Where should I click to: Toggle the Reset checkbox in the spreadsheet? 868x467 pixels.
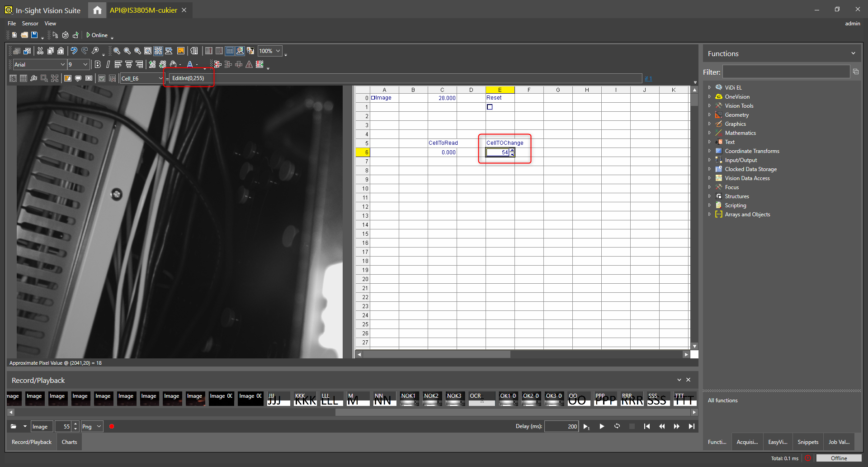[x=490, y=107]
